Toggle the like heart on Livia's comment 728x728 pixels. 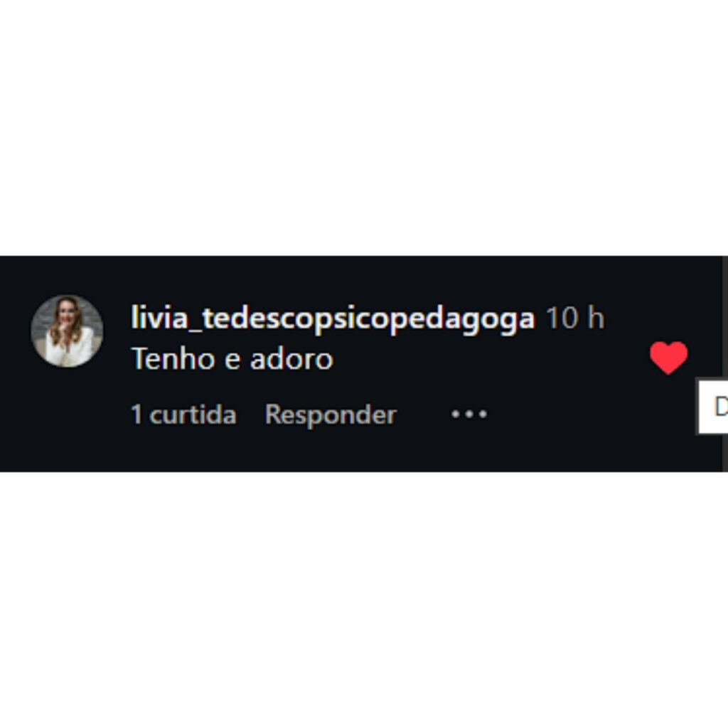point(668,358)
